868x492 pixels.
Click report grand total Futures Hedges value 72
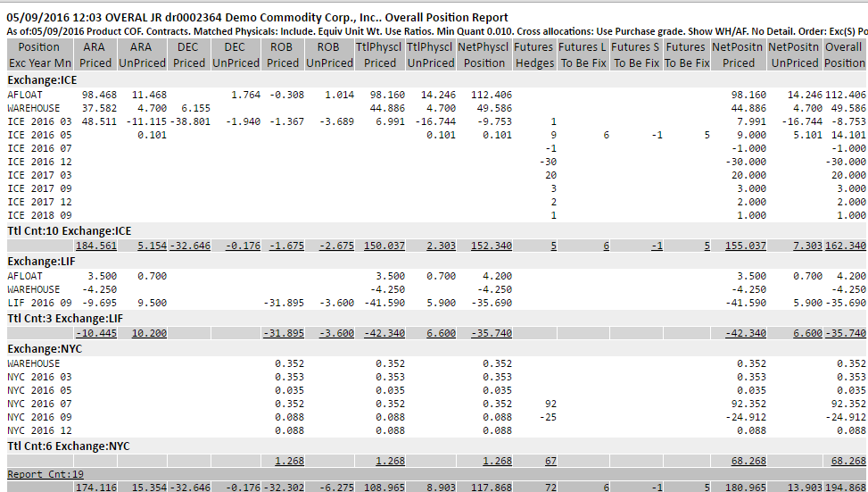coord(550,487)
